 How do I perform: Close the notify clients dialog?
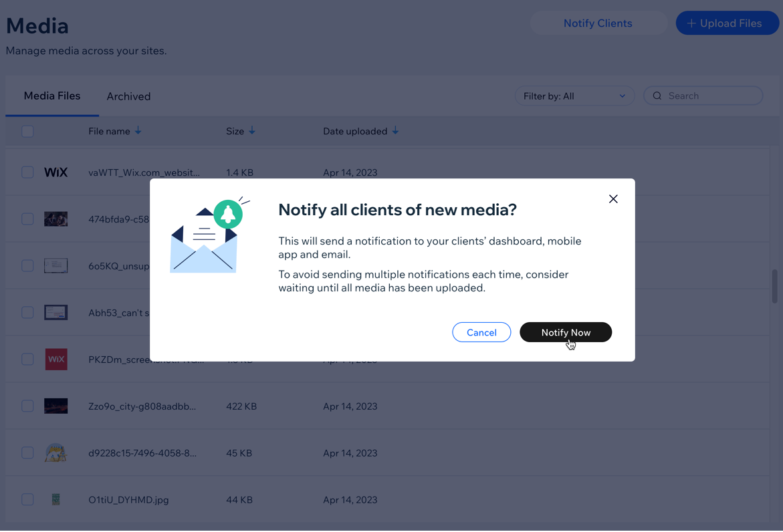613,199
